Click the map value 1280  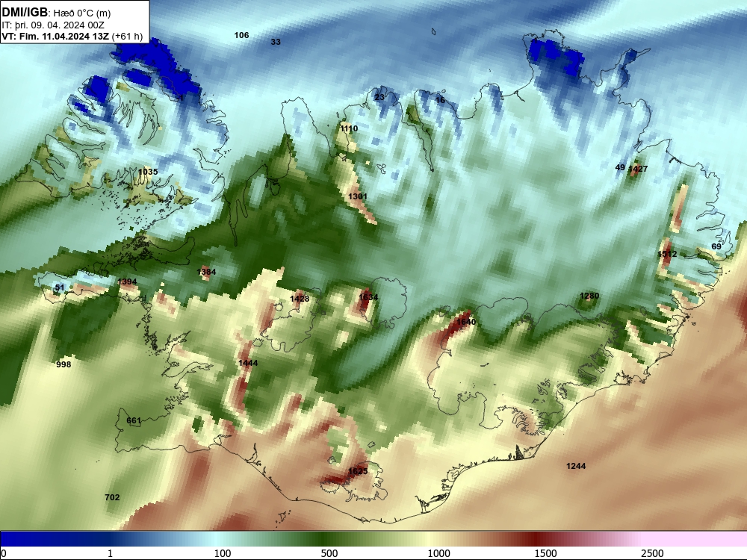589,296
